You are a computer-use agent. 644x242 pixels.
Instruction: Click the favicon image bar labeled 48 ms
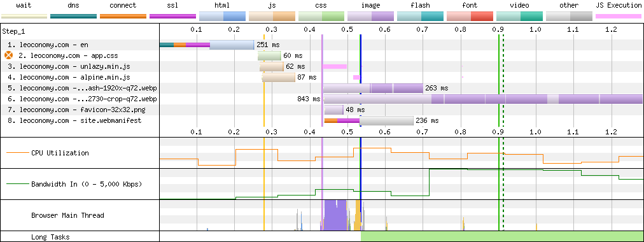[x=334, y=110]
